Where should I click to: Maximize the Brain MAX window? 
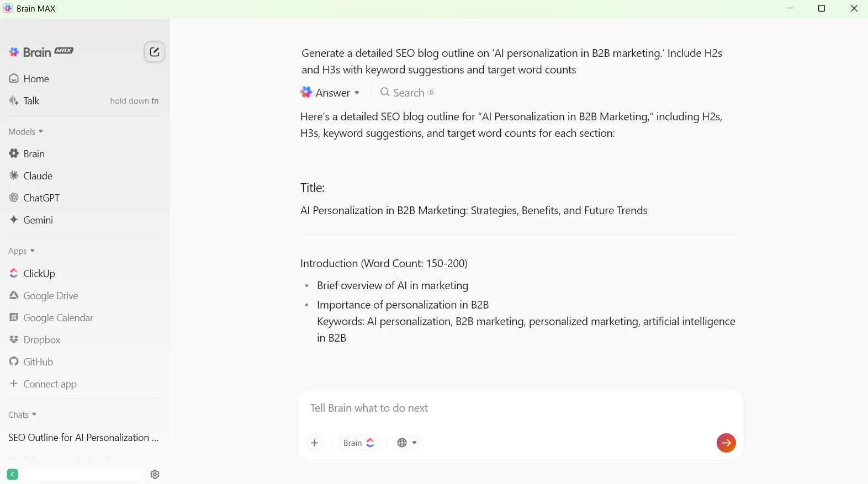point(822,8)
